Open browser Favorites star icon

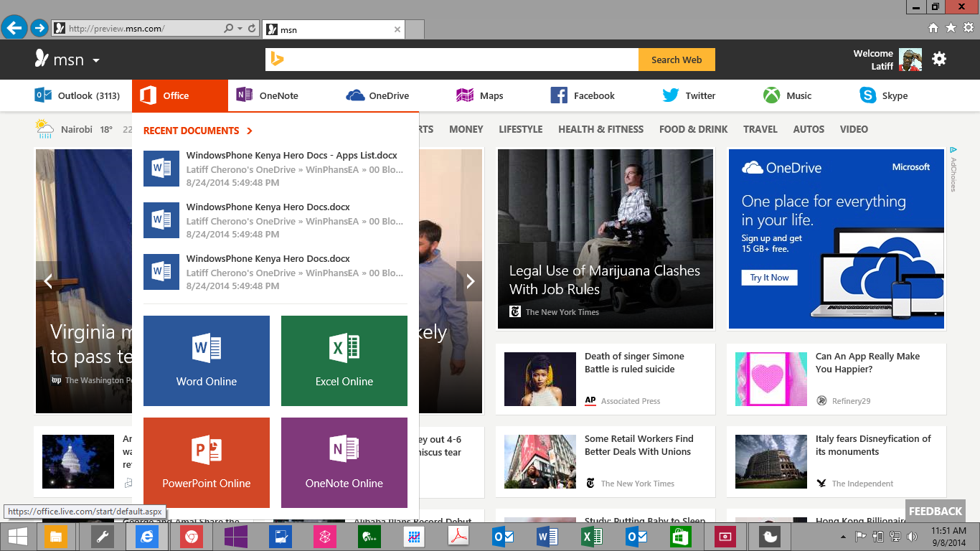click(x=951, y=28)
